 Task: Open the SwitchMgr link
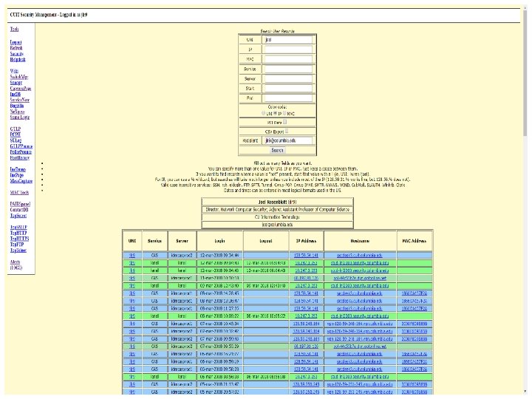pyautogui.click(x=19, y=77)
